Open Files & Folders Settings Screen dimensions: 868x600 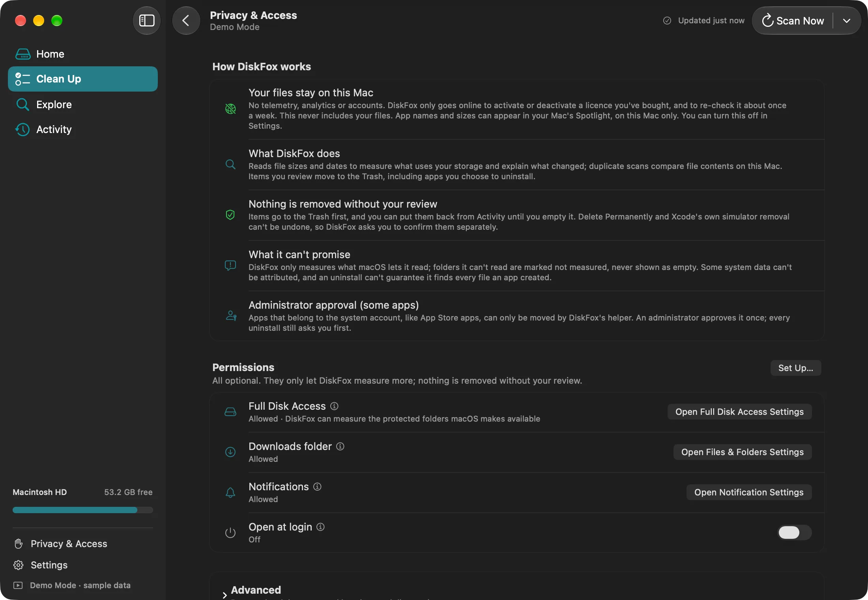pyautogui.click(x=743, y=452)
